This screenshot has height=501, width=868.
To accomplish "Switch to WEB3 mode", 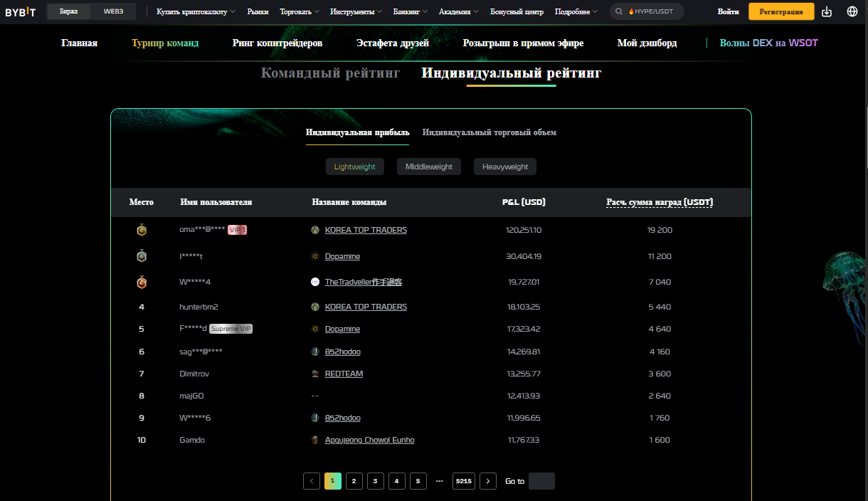I will pos(114,11).
